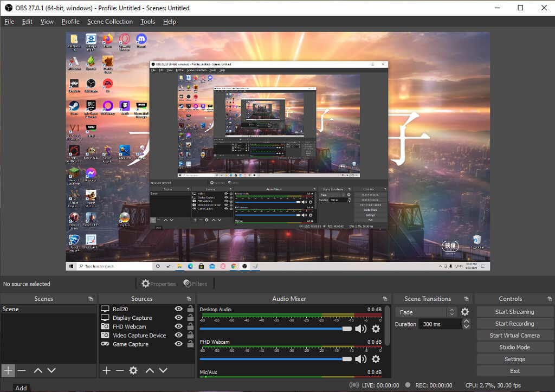Open source properties gear in Sources panel
This screenshot has height=392, width=555.
[133, 370]
